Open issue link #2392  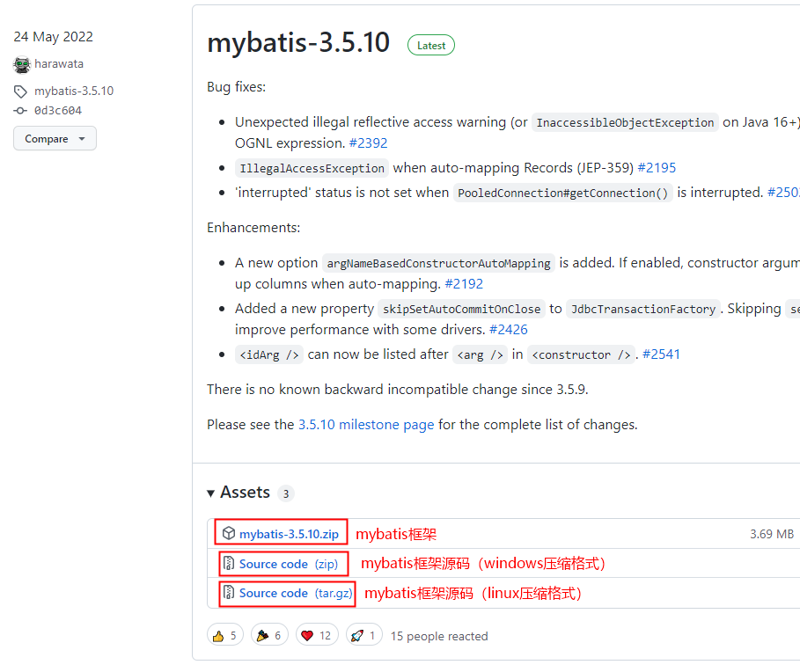(x=368, y=142)
